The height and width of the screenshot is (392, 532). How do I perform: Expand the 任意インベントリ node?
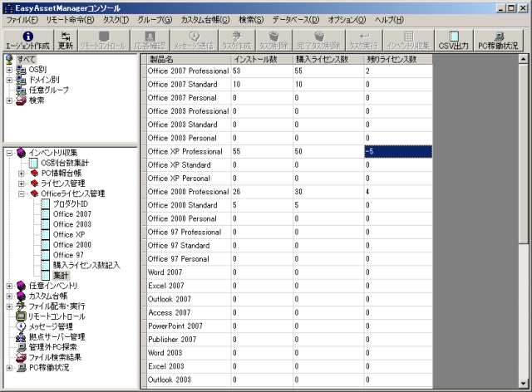coord(9,286)
